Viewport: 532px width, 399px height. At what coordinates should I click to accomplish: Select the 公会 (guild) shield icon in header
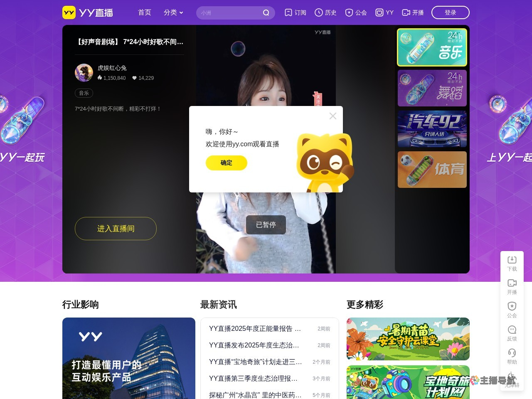(349, 12)
